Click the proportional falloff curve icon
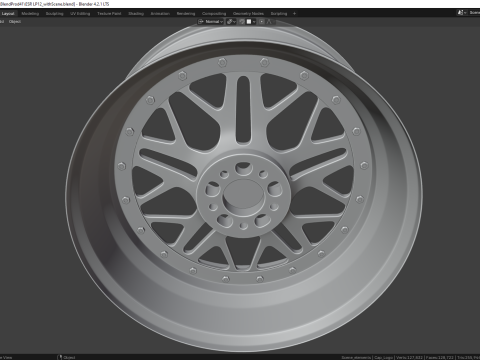The image size is (480, 360). pyautogui.click(x=269, y=22)
